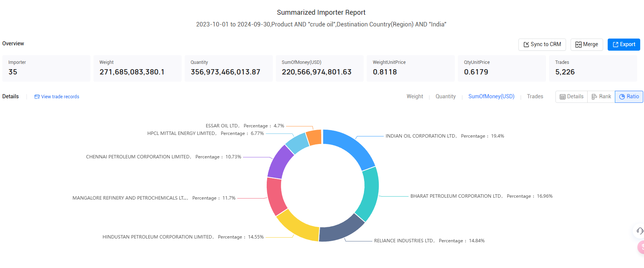644x268 pixels.
Task: Click label CHENNAI PETROLEUM CORPORATION LIMITED 10.73%
Action: click(x=163, y=157)
